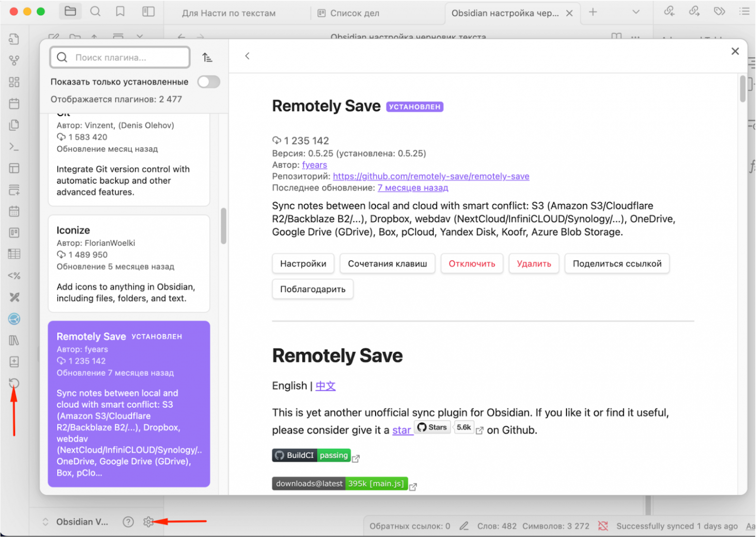The image size is (756, 537).
Task: Open the bookmarks panel icon
Action: (x=120, y=12)
